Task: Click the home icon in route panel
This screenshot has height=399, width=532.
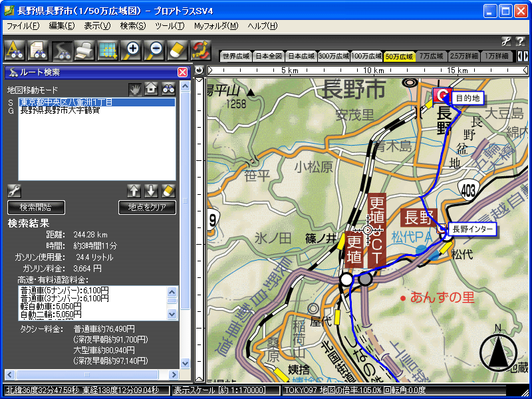Action: point(152,89)
